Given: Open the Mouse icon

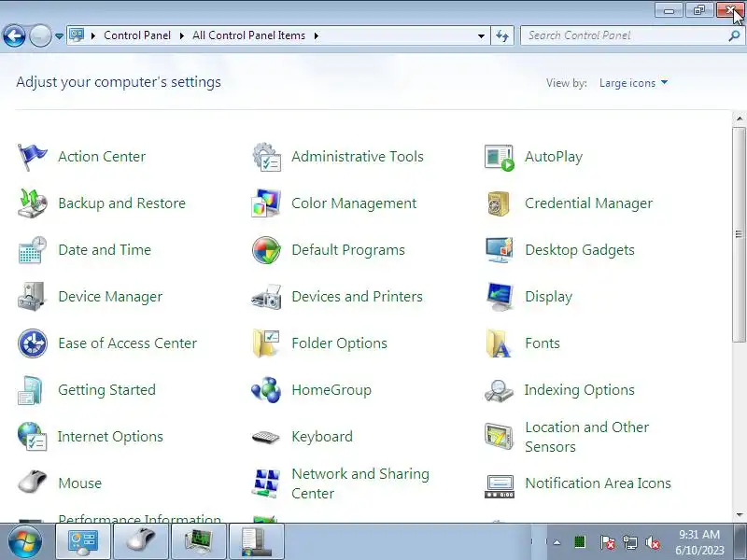Looking at the screenshot, I should pyautogui.click(x=32, y=482).
